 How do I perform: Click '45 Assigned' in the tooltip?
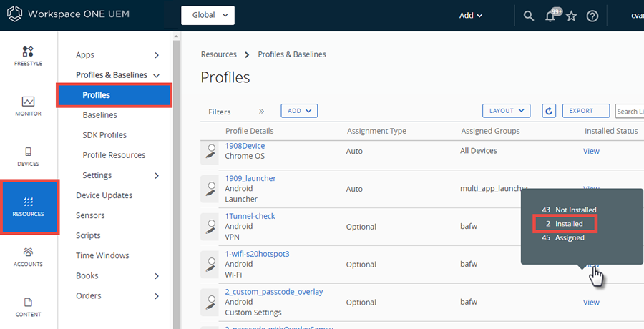click(x=563, y=238)
